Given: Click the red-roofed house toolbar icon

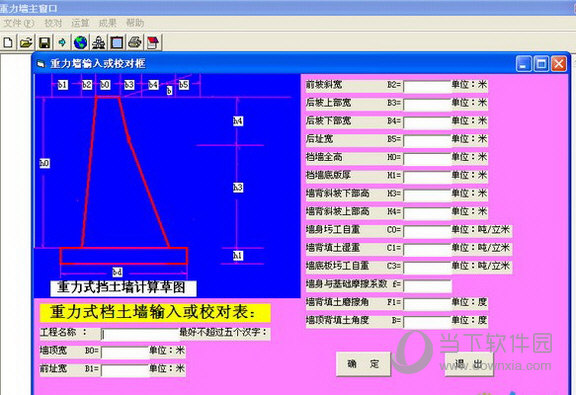Looking at the screenshot, I should coord(153,43).
